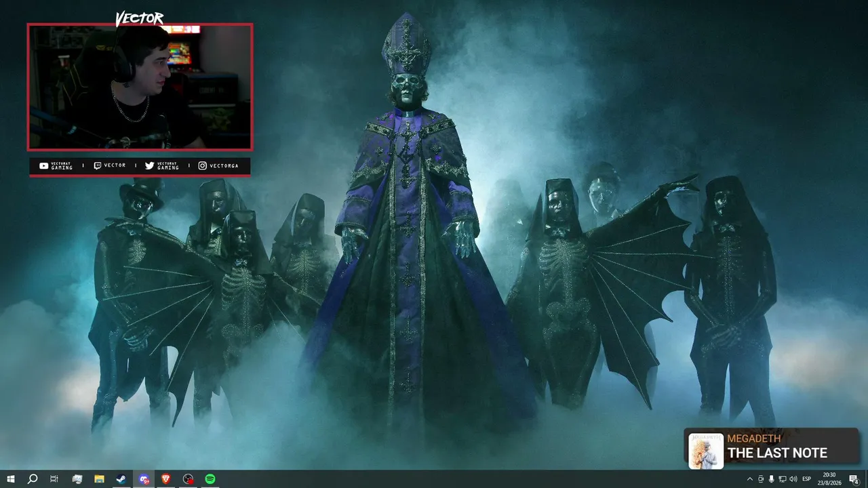Switch the ESP input language
868x488 pixels.
[x=807, y=479]
